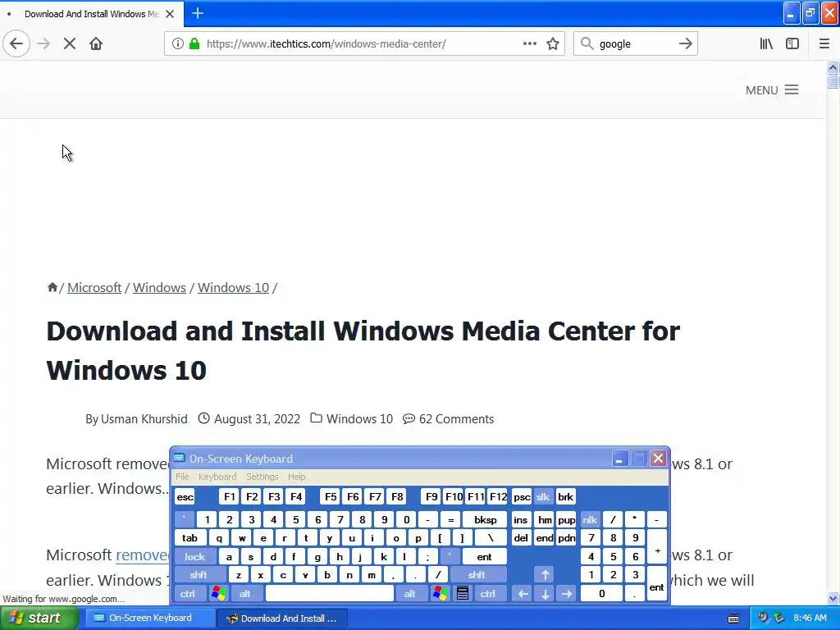840x630 pixels.
Task: Open the Firefox home page
Action: (x=96, y=44)
